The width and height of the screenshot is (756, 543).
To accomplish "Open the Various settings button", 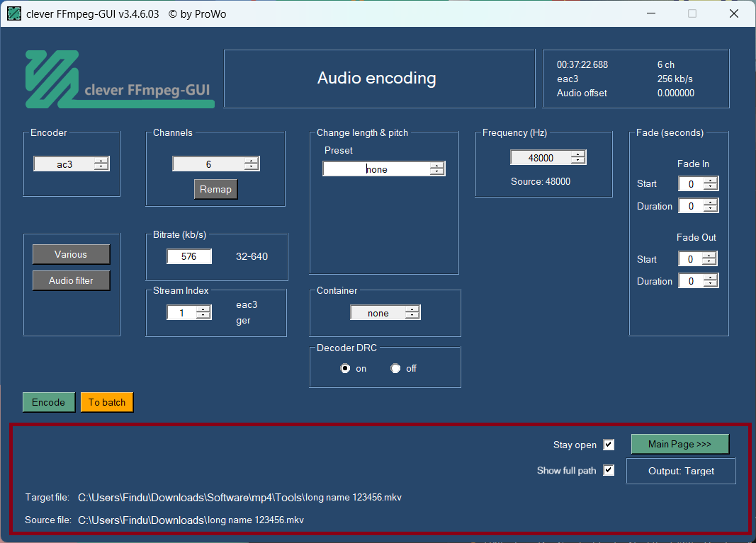I will (71, 254).
